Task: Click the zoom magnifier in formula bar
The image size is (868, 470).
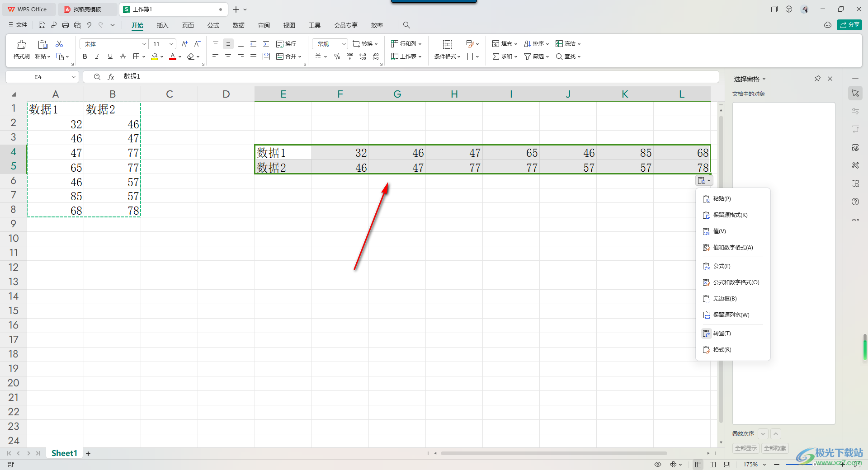Action: (97, 77)
